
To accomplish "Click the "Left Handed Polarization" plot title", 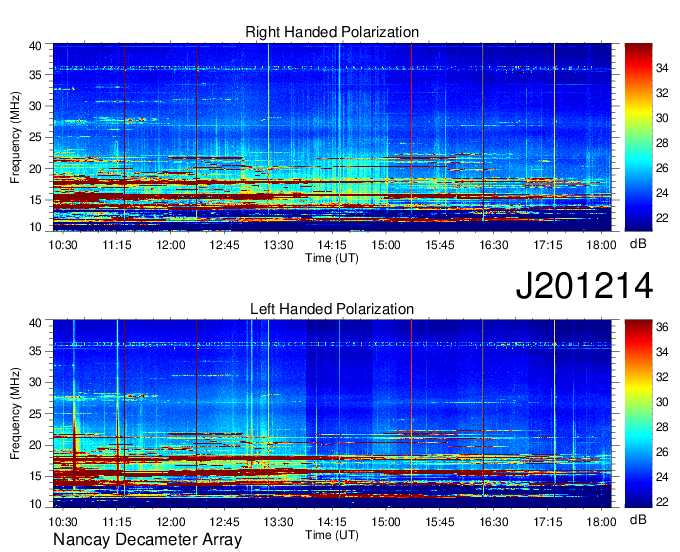I will tap(332, 309).
